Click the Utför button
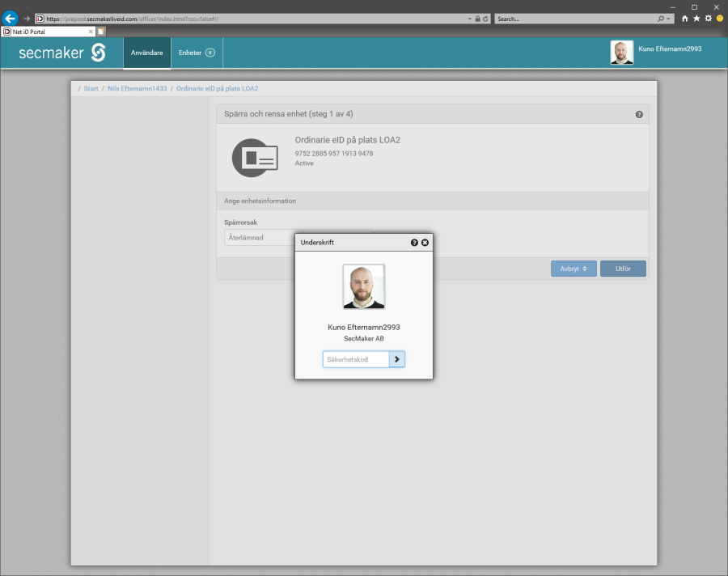 (623, 269)
